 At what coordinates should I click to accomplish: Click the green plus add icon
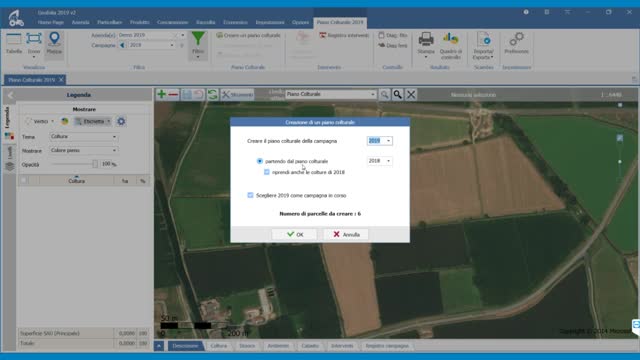tap(162, 94)
